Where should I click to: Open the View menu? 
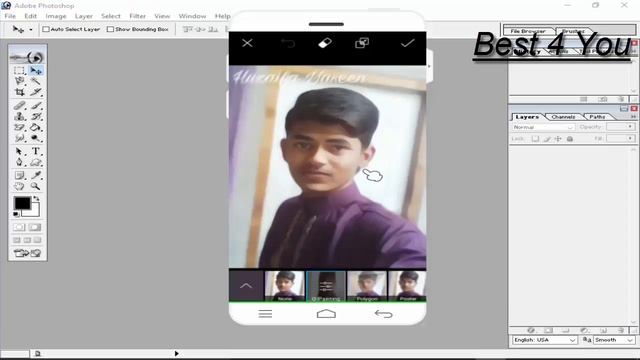pyautogui.click(x=162, y=16)
